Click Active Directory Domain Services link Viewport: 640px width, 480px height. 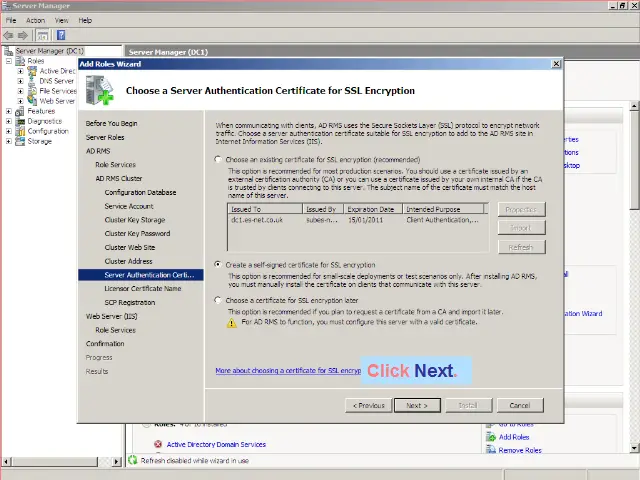tap(216, 444)
